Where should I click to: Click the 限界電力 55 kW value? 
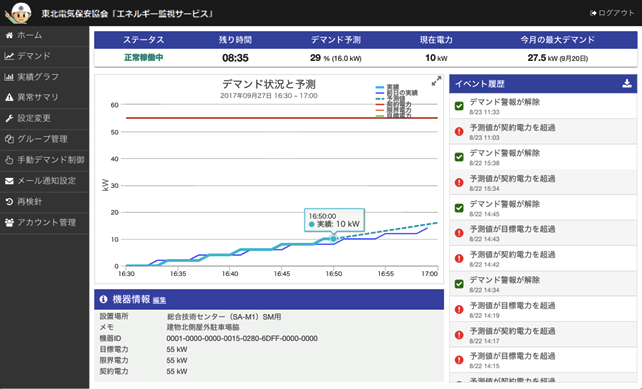[x=177, y=360]
